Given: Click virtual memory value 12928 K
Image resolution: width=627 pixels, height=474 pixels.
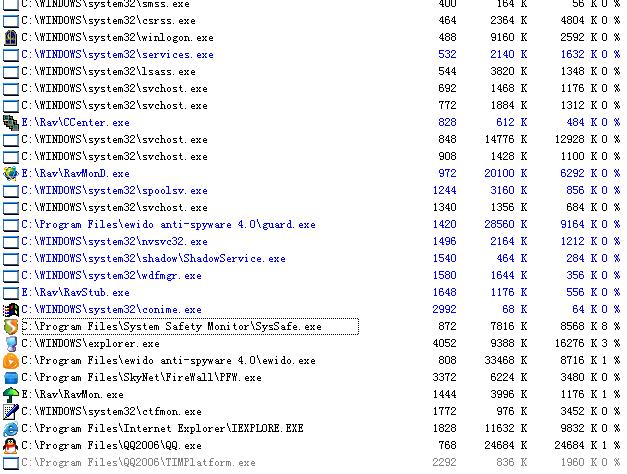Looking at the screenshot, I should coord(576,140).
